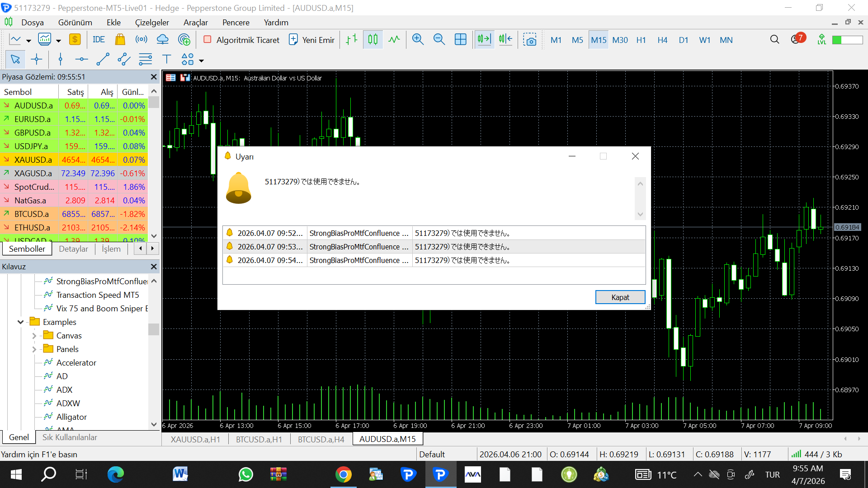Open the shapes tool dropdown arrow
The width and height of the screenshot is (868, 488).
pos(202,61)
